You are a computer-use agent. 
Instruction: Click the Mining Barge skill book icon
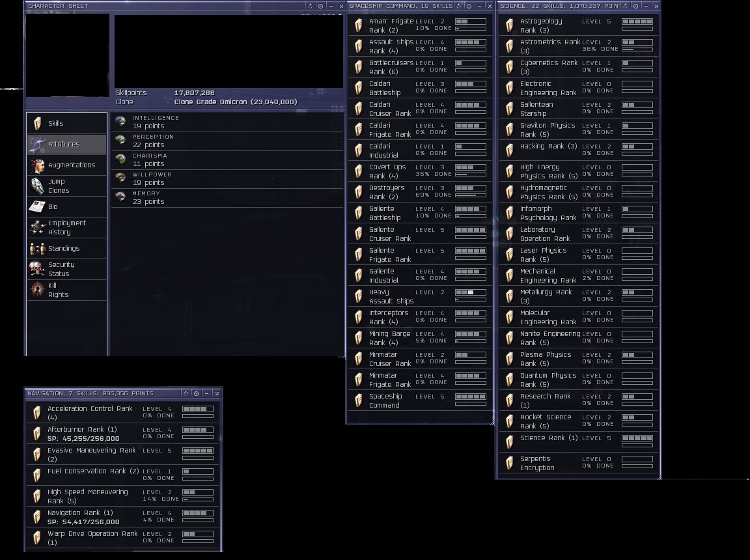point(358,338)
